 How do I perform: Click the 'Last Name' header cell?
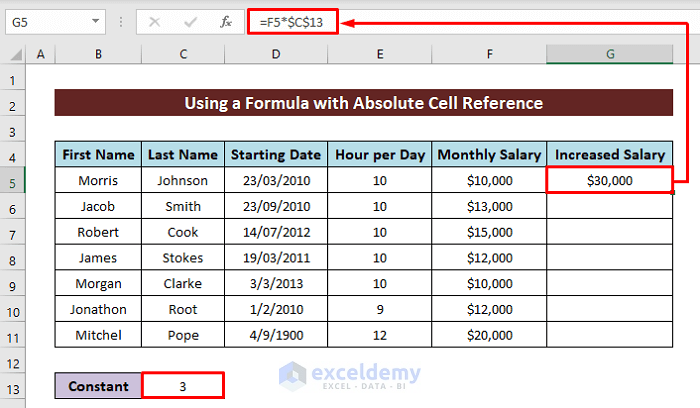coord(183,154)
